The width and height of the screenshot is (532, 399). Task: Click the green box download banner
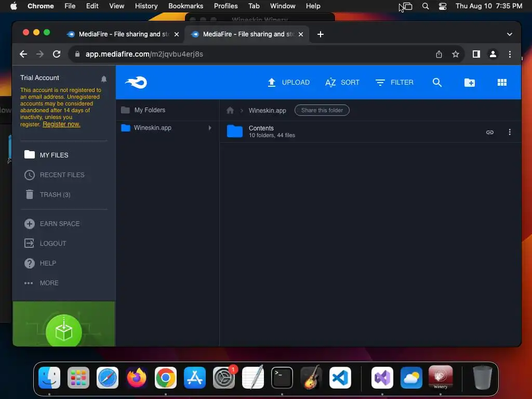pos(64,324)
